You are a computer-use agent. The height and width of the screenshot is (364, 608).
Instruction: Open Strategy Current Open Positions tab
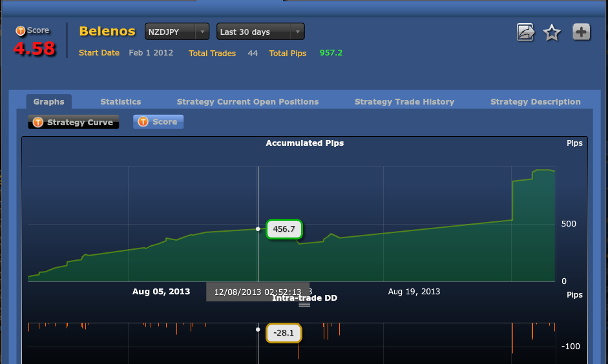(x=247, y=102)
